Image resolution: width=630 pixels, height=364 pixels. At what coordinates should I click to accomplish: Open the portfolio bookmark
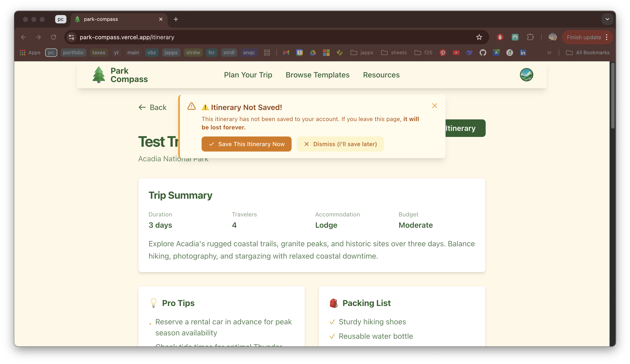click(73, 52)
